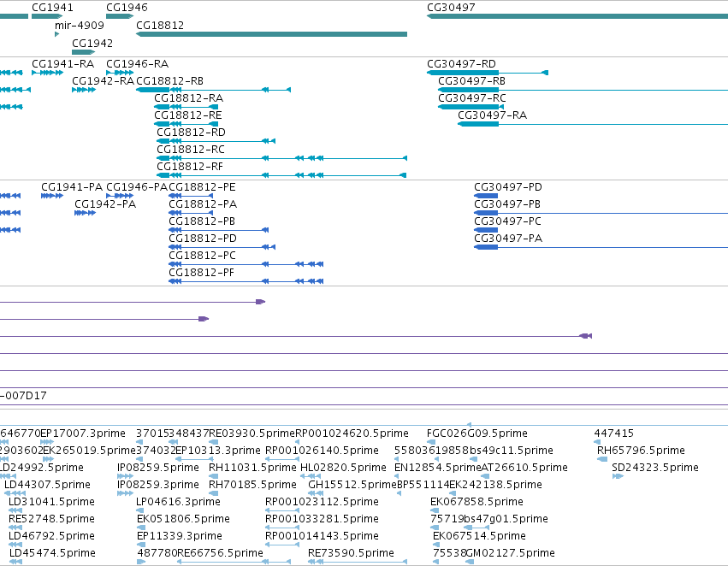728x566 pixels.
Task: Click EST EK265019.5prime
Action: click(89, 451)
